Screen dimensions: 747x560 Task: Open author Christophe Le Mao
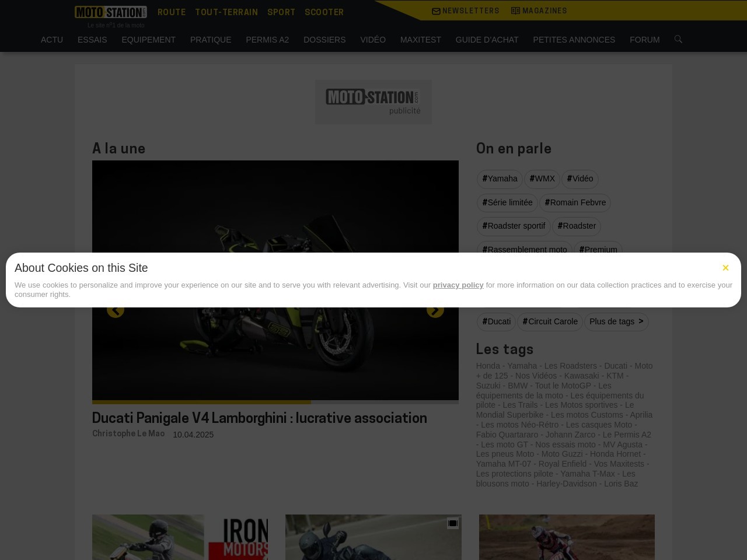tap(128, 434)
